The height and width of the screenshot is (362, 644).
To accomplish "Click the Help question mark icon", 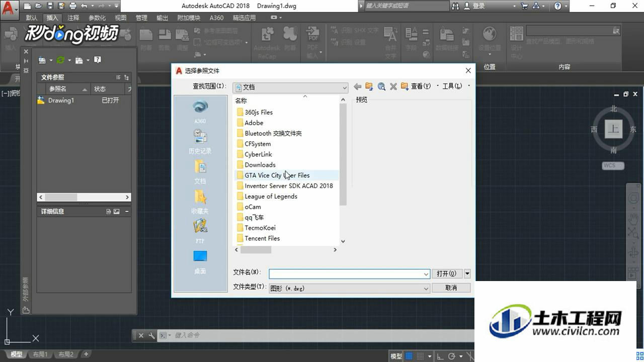I will click(557, 6).
